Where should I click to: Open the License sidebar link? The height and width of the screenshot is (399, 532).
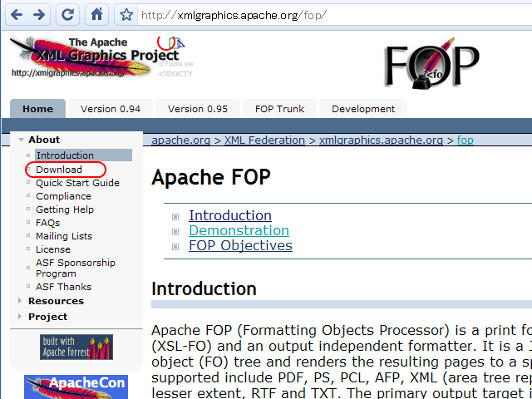pos(53,249)
